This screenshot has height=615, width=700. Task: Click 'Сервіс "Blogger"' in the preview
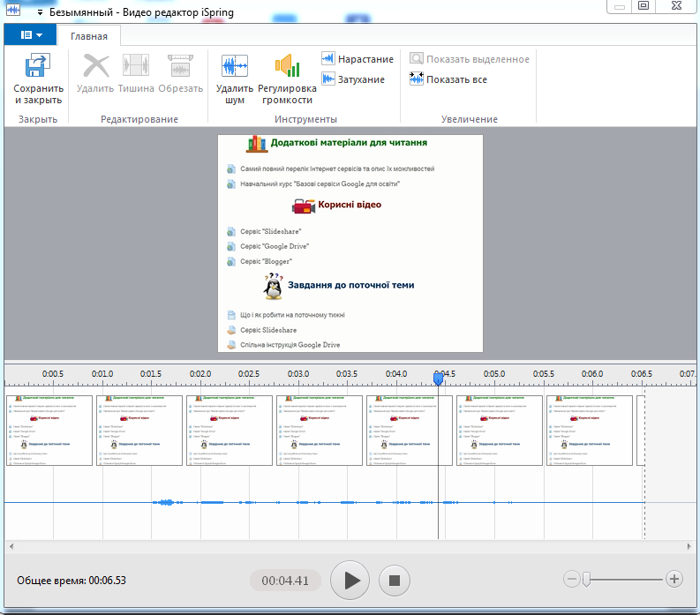tap(266, 261)
